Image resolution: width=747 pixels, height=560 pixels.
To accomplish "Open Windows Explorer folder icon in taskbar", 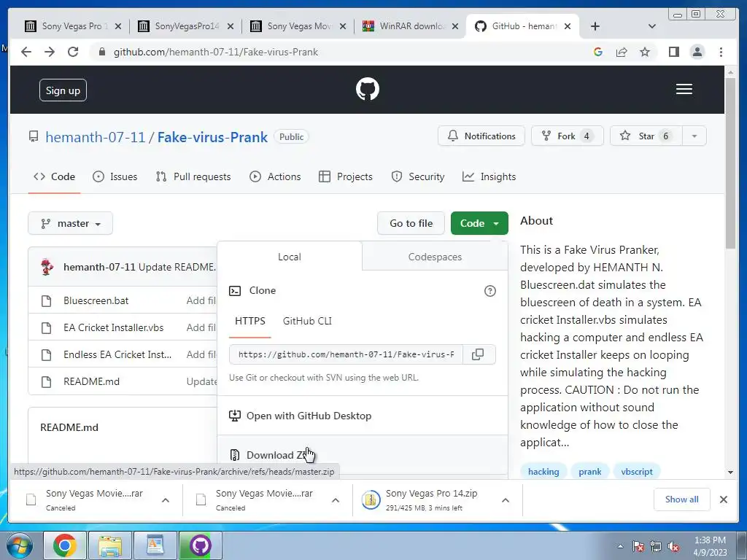I will 110,545.
